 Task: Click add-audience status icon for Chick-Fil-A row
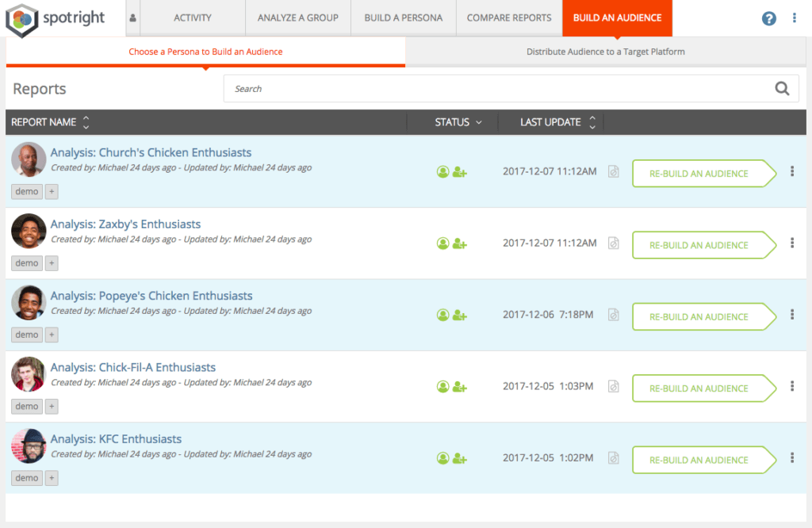(x=460, y=387)
